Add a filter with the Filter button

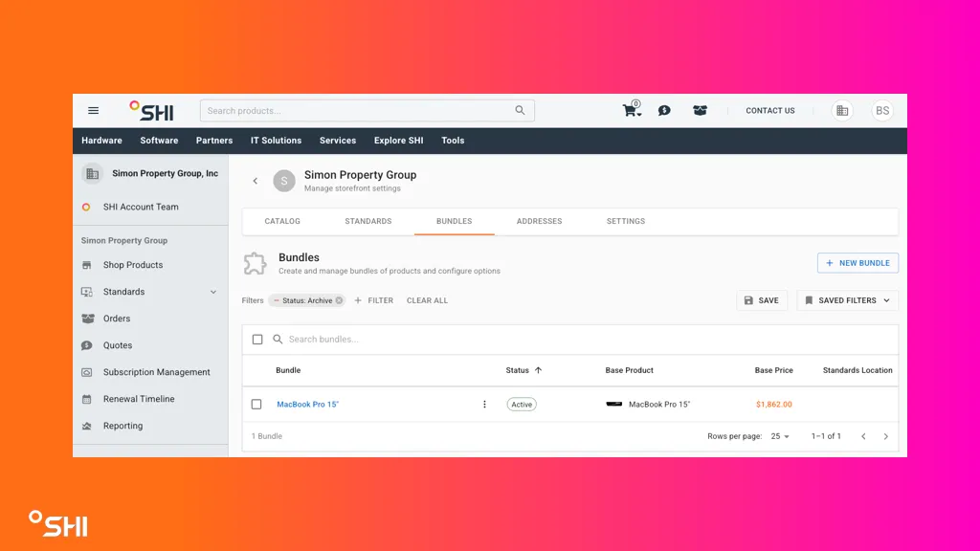[x=374, y=300]
